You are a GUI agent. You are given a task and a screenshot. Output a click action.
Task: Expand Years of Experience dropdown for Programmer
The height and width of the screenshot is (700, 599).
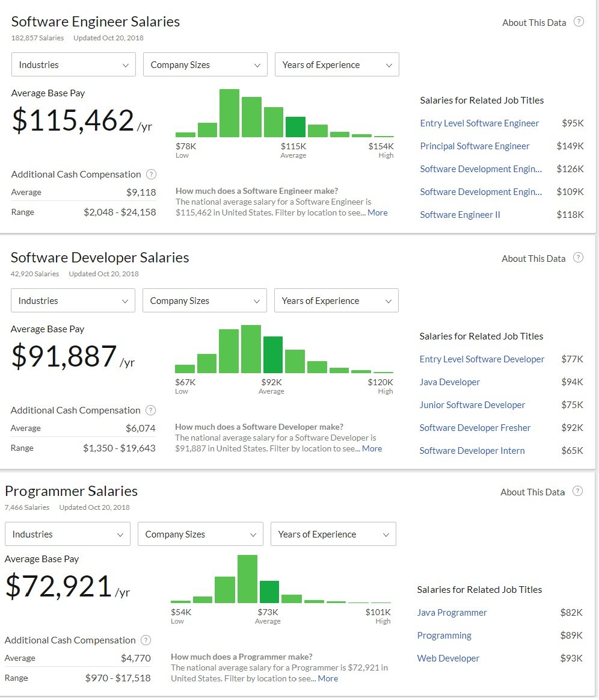pos(333,534)
